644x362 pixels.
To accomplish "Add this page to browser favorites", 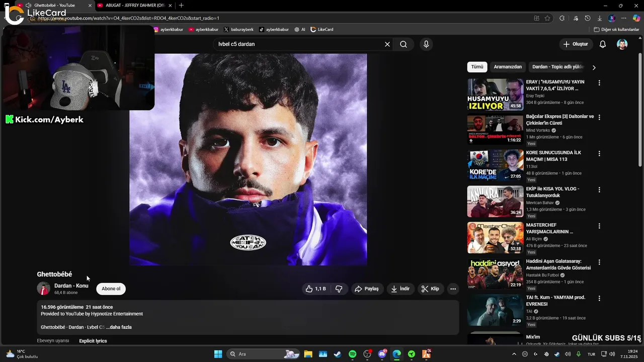I will tap(547, 18).
